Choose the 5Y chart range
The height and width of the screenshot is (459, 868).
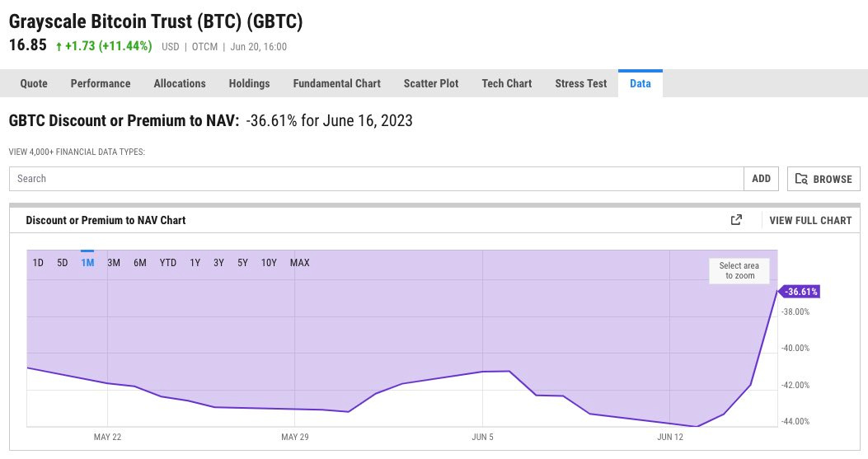(x=242, y=263)
